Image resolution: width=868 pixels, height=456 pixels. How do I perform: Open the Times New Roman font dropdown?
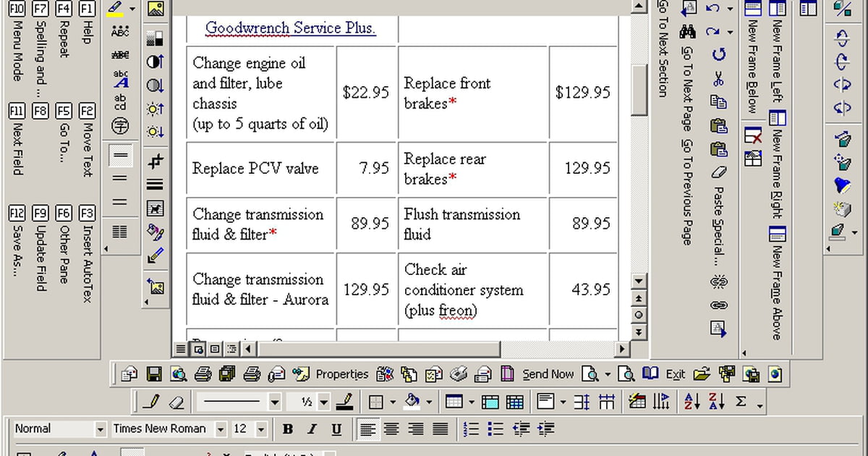[221, 429]
